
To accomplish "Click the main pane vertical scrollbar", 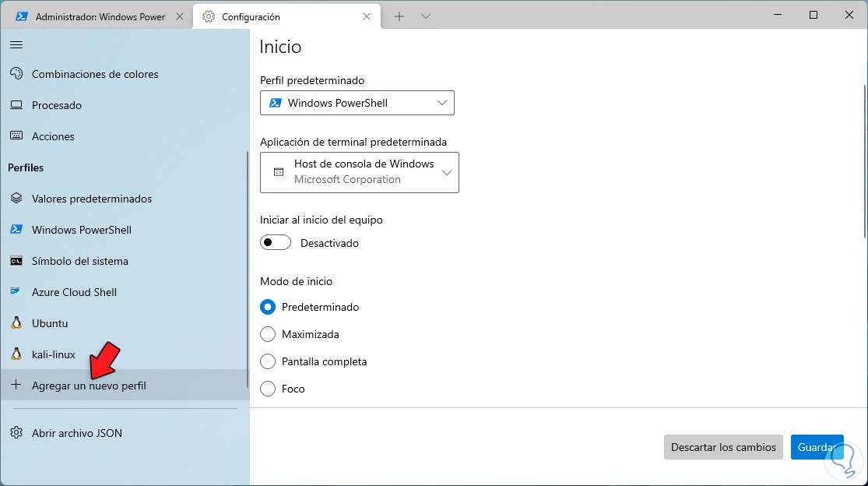I will tap(865, 162).
